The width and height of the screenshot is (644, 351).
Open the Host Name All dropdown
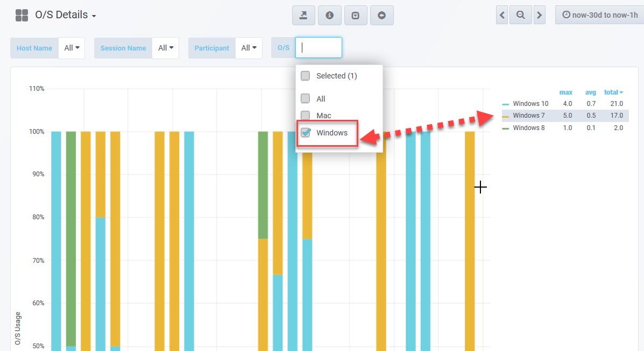72,48
